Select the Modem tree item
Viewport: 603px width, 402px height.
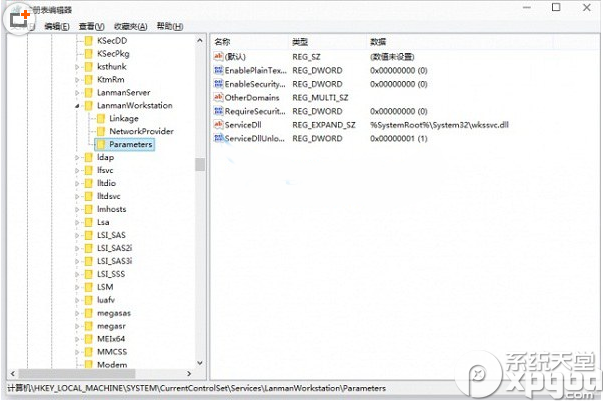[112, 364]
